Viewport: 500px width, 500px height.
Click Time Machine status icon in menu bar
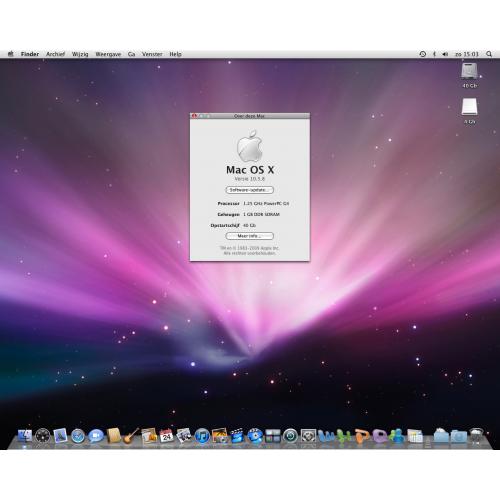coord(423,54)
